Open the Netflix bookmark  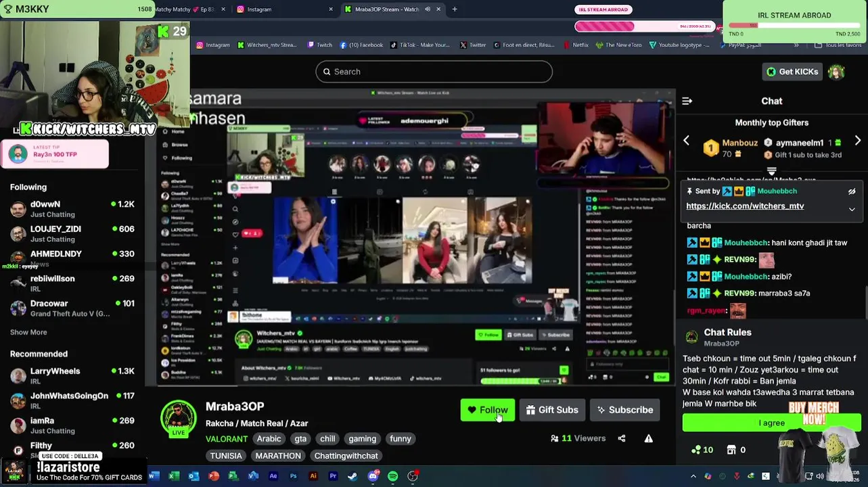576,45
